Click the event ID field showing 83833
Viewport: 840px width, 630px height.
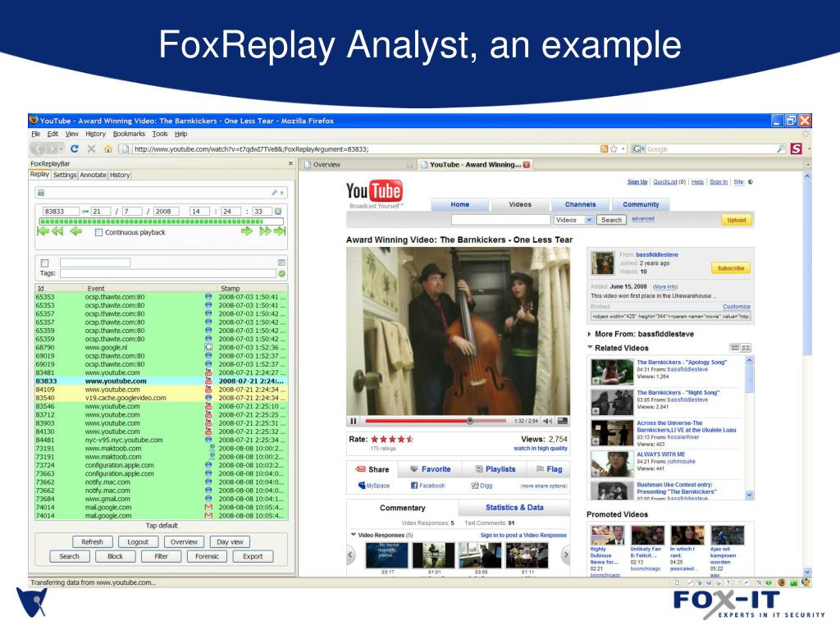click(x=61, y=212)
